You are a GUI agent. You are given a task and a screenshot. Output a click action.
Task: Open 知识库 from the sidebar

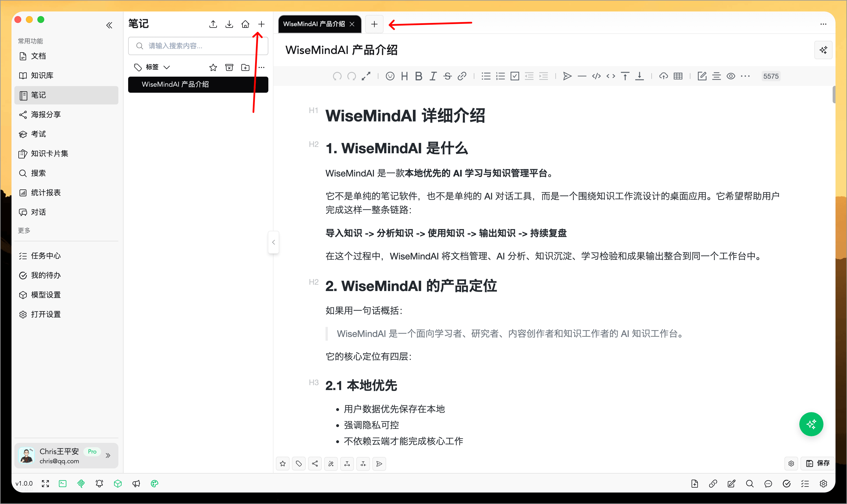coord(42,75)
